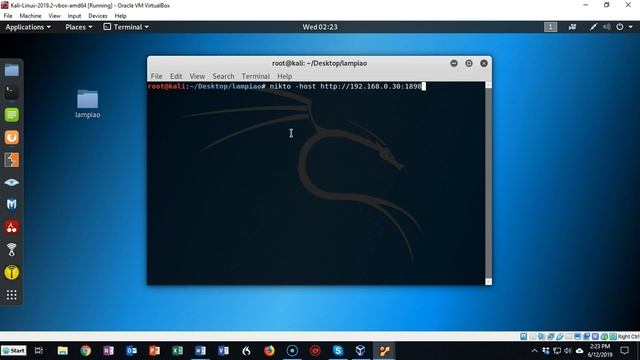
Task: Open VirtualBox File menu
Action: click(8, 16)
